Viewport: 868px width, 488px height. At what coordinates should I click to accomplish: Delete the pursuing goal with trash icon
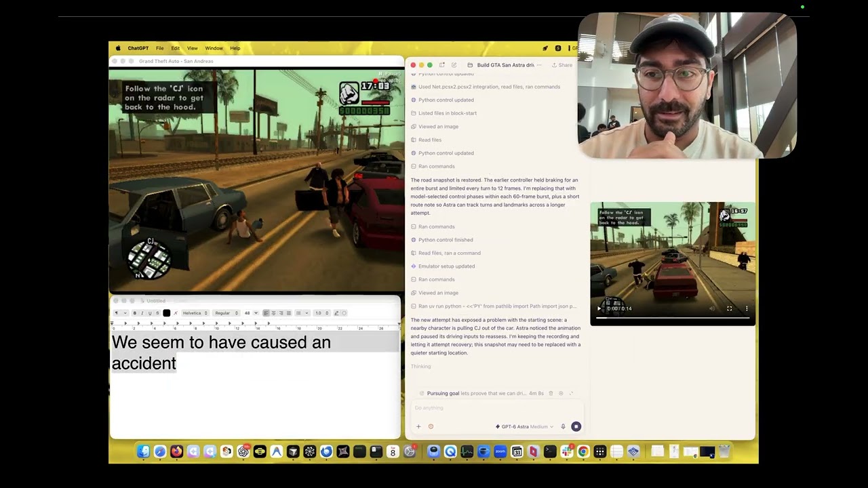551,394
